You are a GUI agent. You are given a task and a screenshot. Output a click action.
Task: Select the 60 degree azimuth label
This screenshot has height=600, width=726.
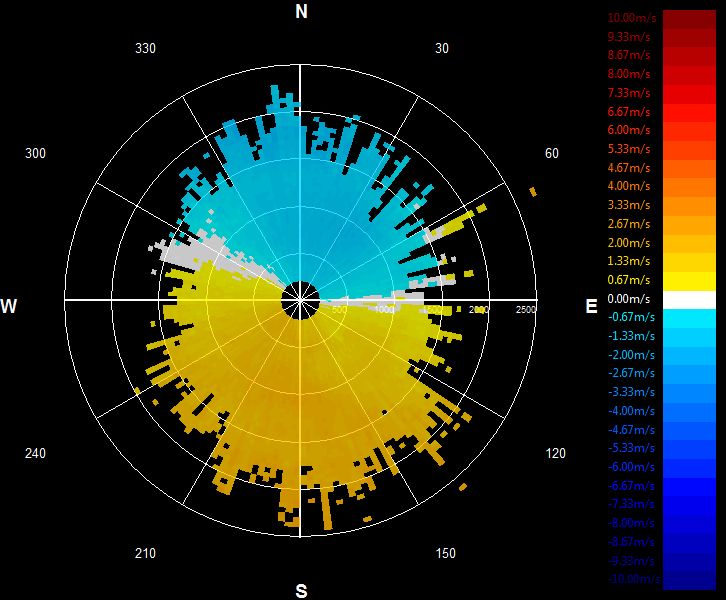point(551,153)
